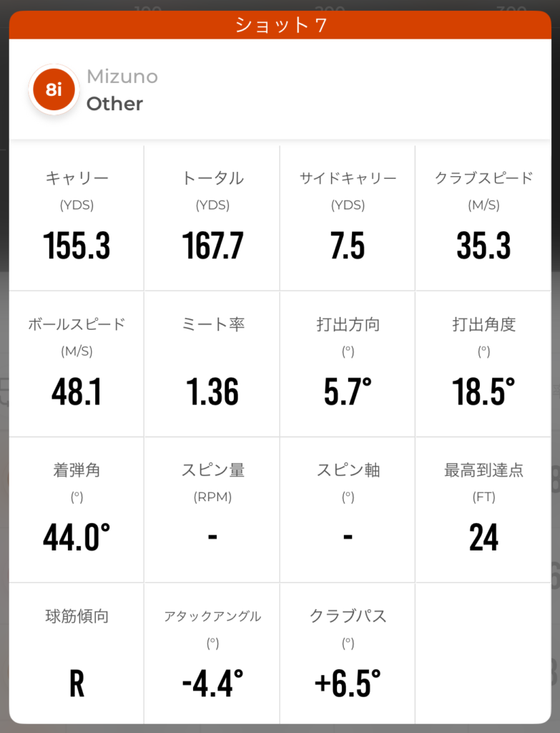Open the キャリー 155.3 stat cell
The image size is (560, 733).
pos(77,218)
